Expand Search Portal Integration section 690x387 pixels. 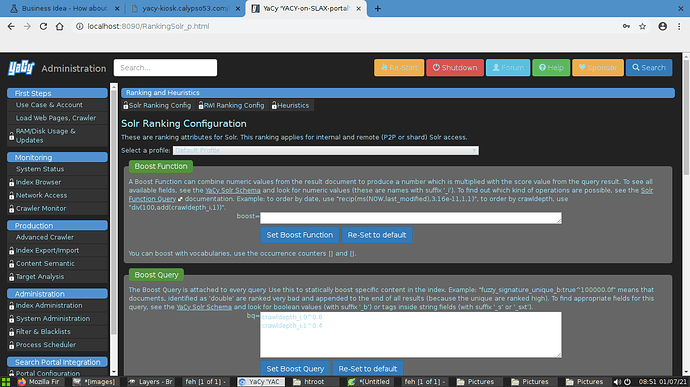pyautogui.click(x=57, y=362)
